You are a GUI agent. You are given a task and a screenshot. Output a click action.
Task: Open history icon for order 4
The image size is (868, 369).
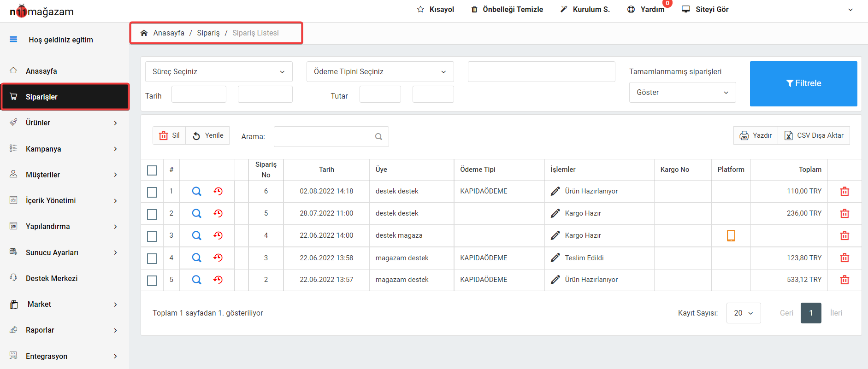click(x=218, y=235)
